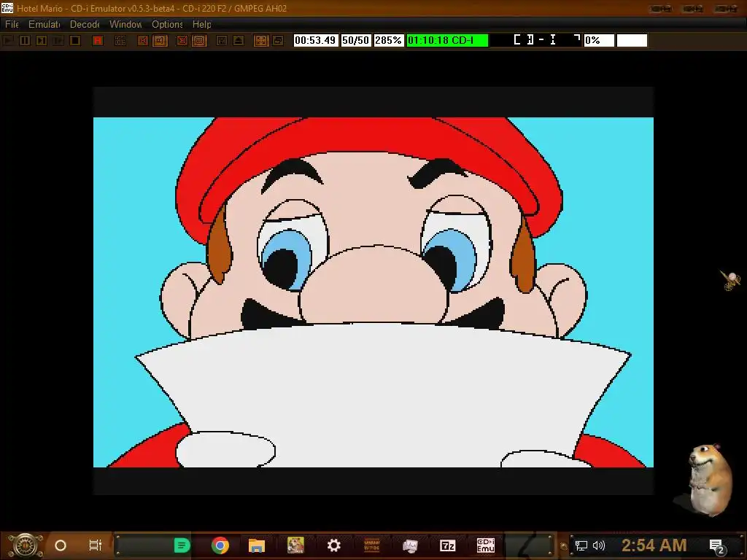Open the monitor graph app on the taskbar
Viewport: 747px width, 560px height.
click(410, 545)
